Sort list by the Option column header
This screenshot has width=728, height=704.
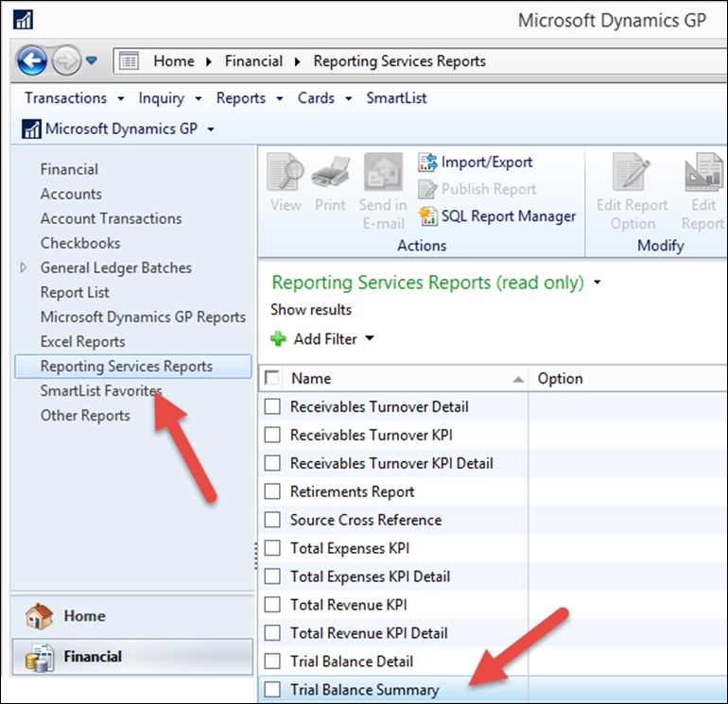tap(560, 378)
